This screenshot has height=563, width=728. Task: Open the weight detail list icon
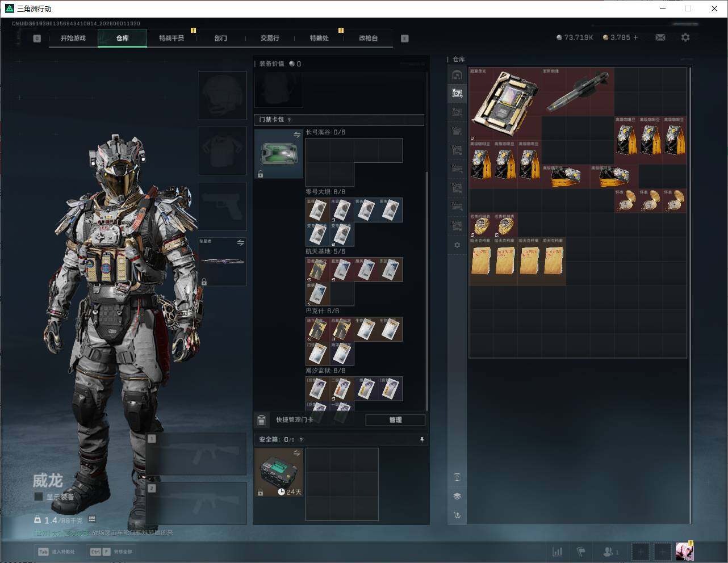coord(92,519)
